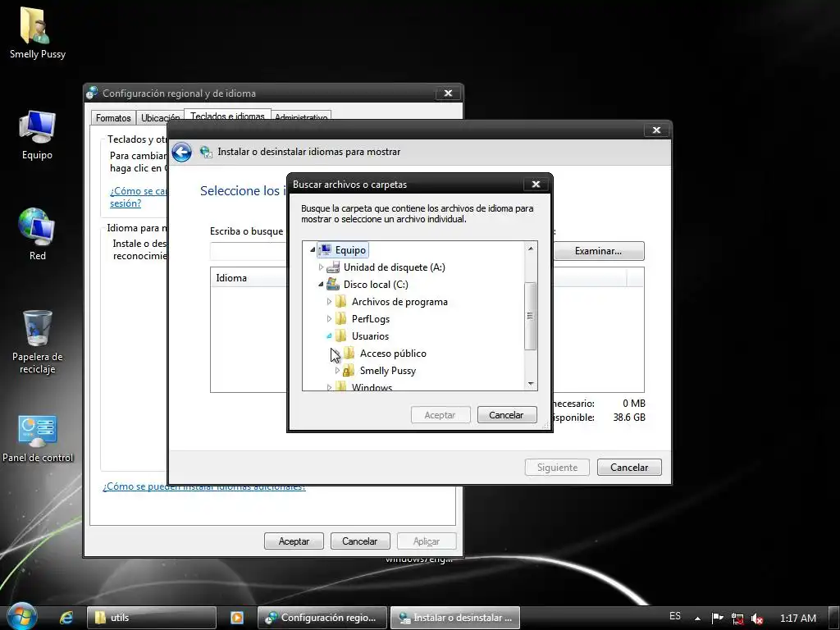Click the Disco local (C:) drive icon

(333, 285)
